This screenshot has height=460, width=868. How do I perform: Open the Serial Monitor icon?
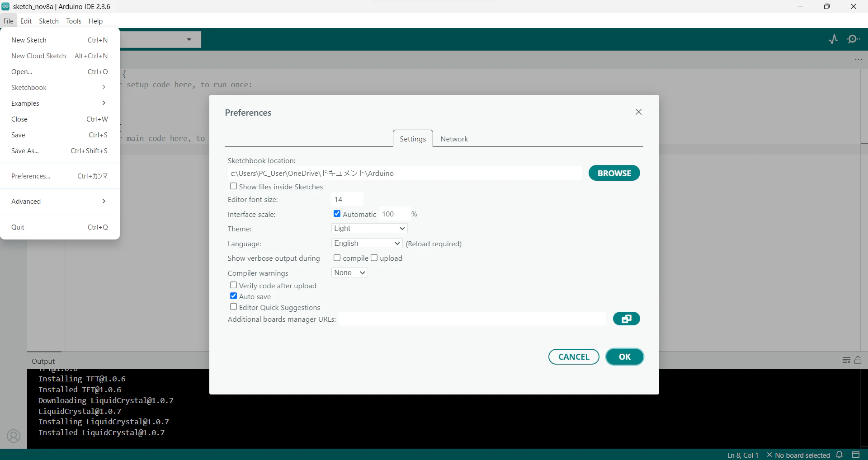[x=854, y=39]
